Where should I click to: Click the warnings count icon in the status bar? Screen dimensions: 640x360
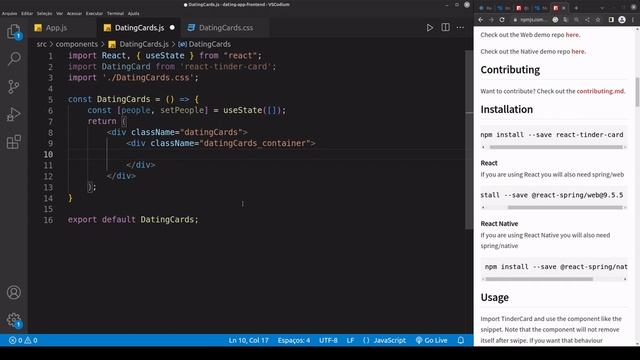[27, 340]
